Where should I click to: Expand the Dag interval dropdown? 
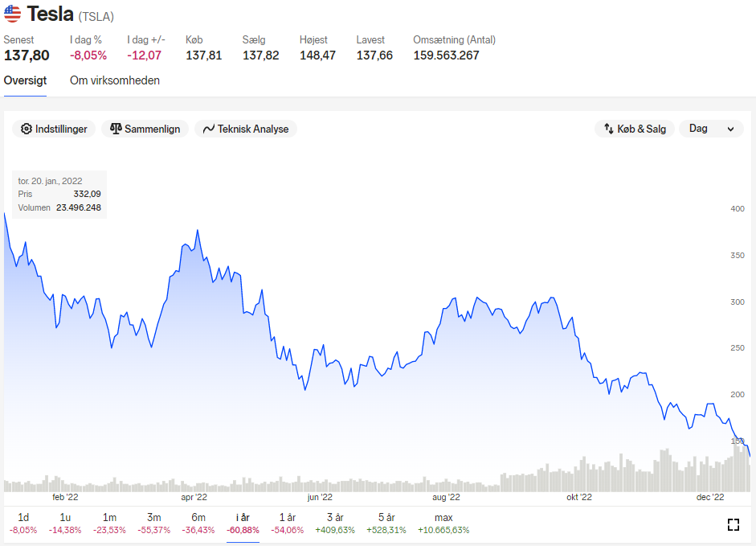(x=711, y=129)
